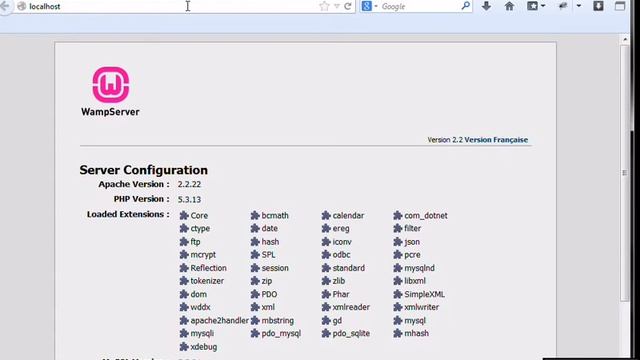Click the pdo_mysql extension name
This screenshot has height=360, width=640.
(x=281, y=333)
